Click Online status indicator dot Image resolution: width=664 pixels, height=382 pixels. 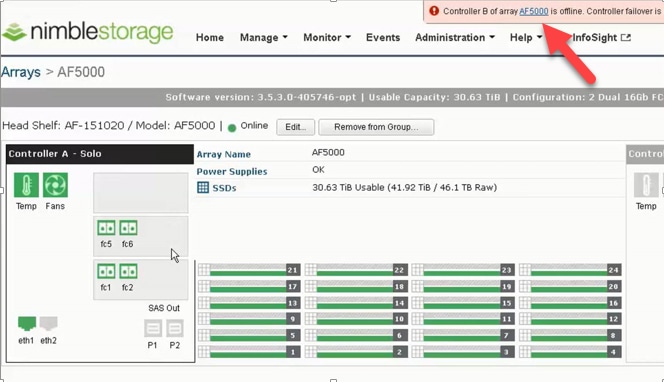pyautogui.click(x=232, y=127)
